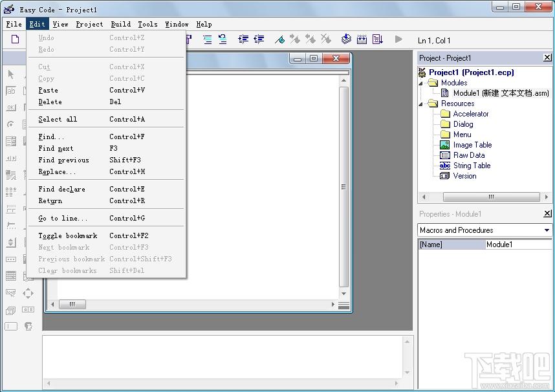This screenshot has height=392, width=555.
Task: Open the Help menu
Action: [204, 24]
